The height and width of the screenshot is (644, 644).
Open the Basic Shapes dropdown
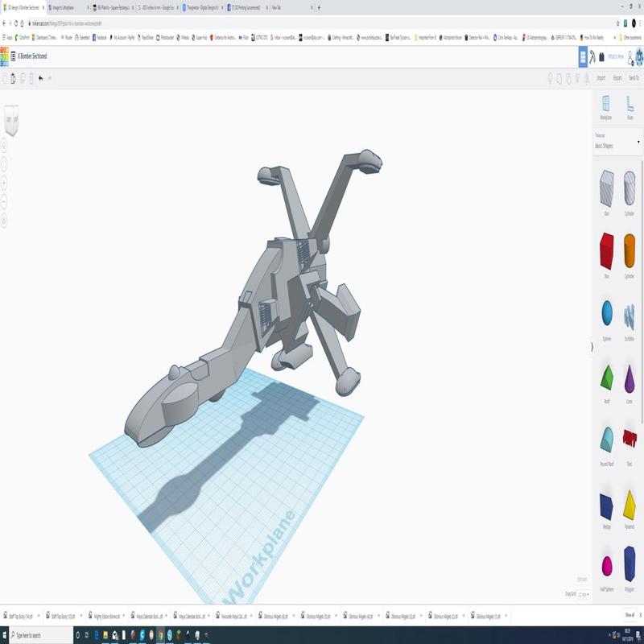tap(617, 142)
